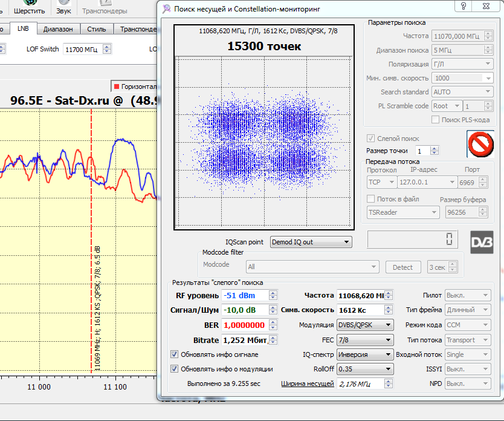
Task: Open the IQScan point Demod IQ out dropdown
Action: 311,242
